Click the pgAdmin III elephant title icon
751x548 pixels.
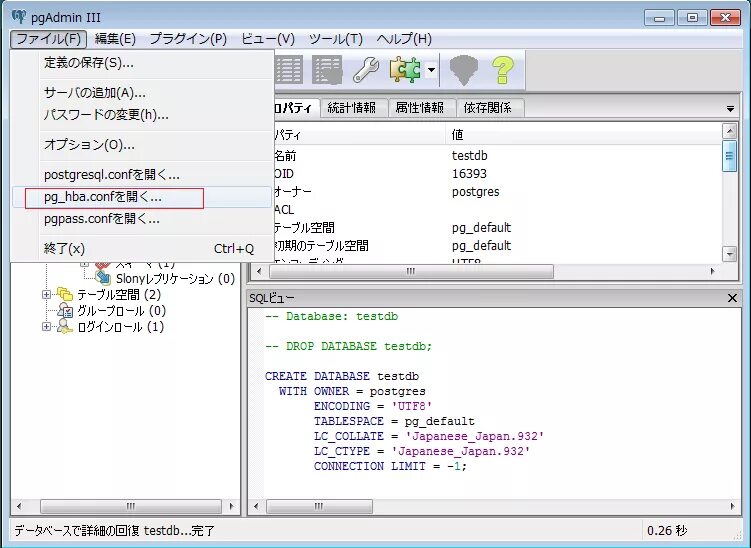[x=19, y=17]
